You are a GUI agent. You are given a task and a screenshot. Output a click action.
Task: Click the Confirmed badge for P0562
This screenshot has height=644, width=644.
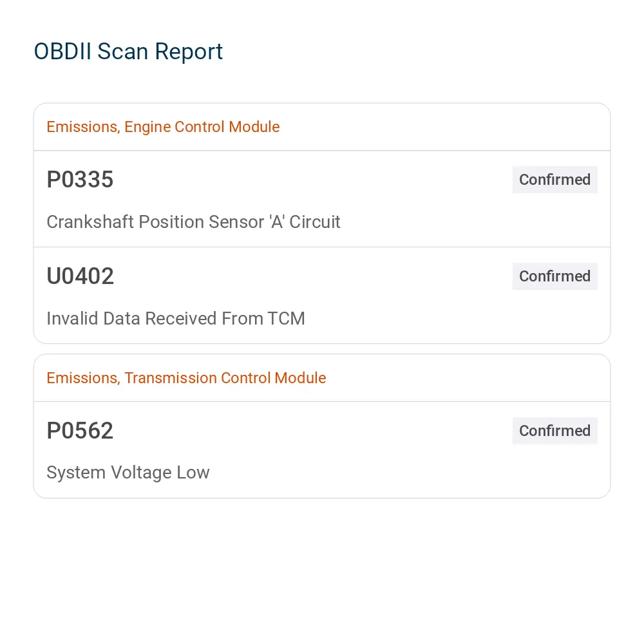(x=555, y=430)
